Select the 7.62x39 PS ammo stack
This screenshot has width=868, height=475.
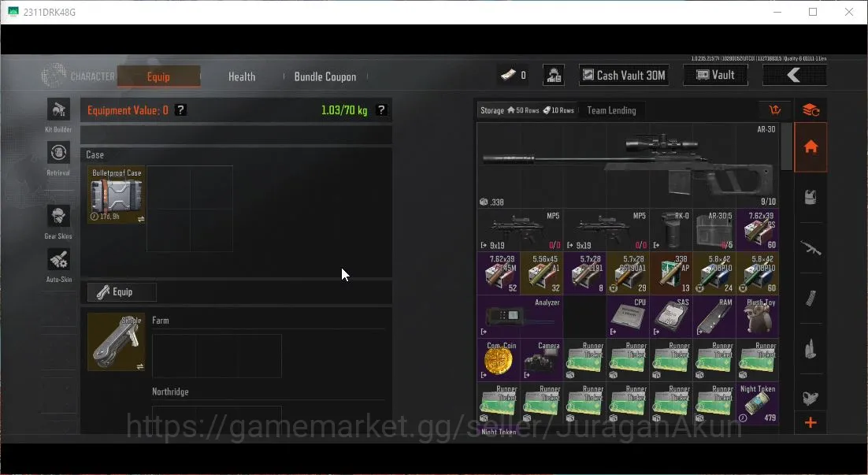point(758,230)
